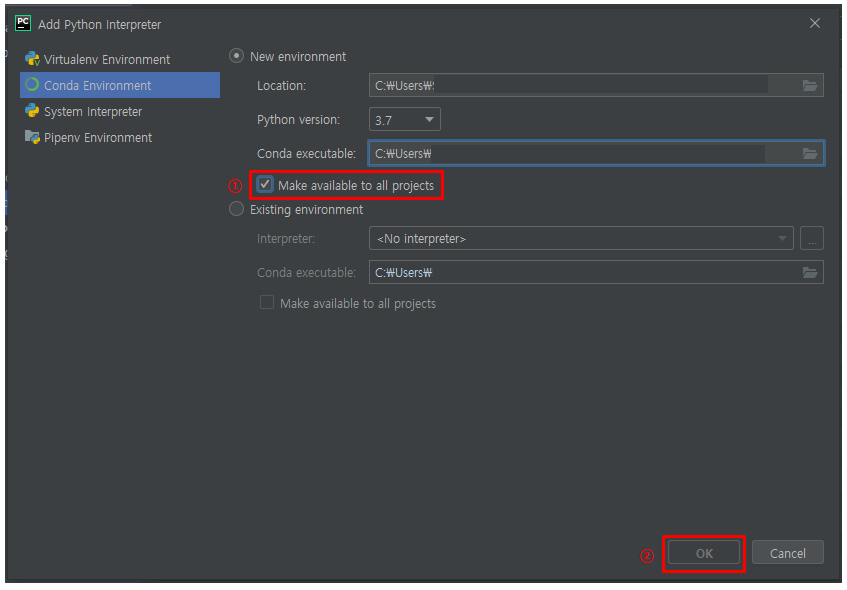Choose the New environment radio button
The image size is (847, 590).
(x=236, y=56)
